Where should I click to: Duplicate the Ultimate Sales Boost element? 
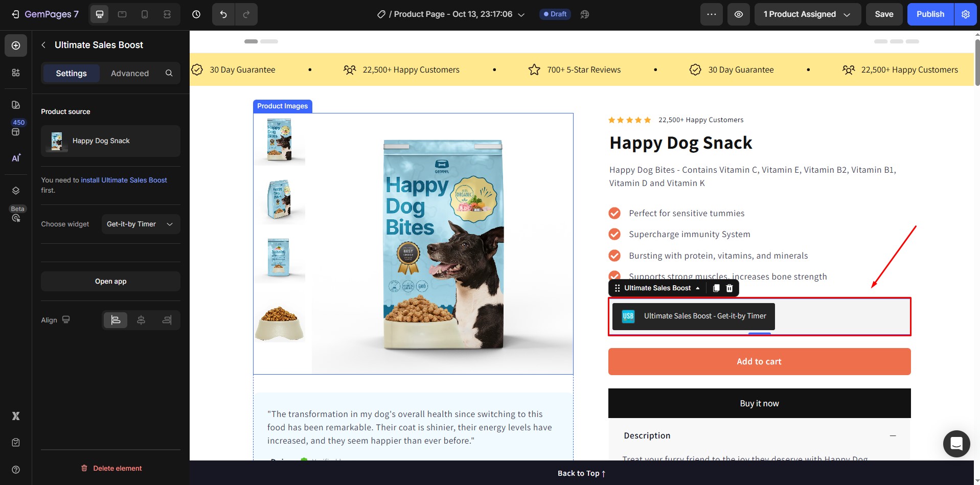point(716,288)
